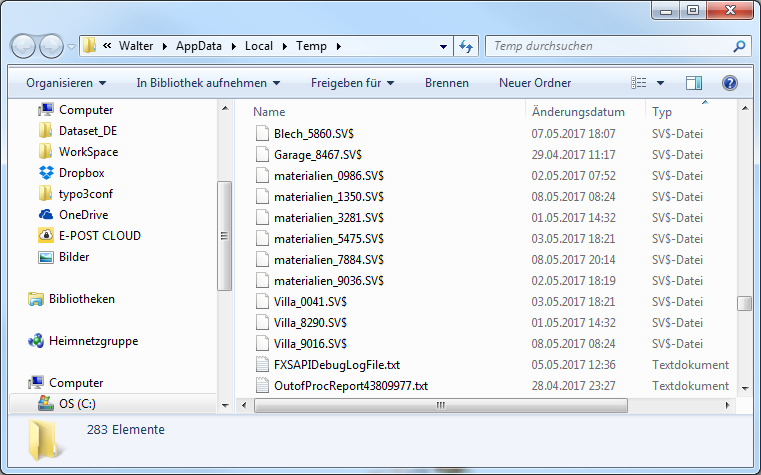761x475 pixels.
Task: Open the view options dropdown arrow
Action: point(661,83)
